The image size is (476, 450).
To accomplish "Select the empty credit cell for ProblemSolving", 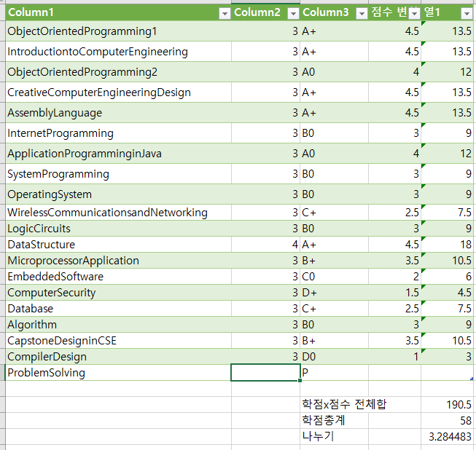I will (x=265, y=373).
